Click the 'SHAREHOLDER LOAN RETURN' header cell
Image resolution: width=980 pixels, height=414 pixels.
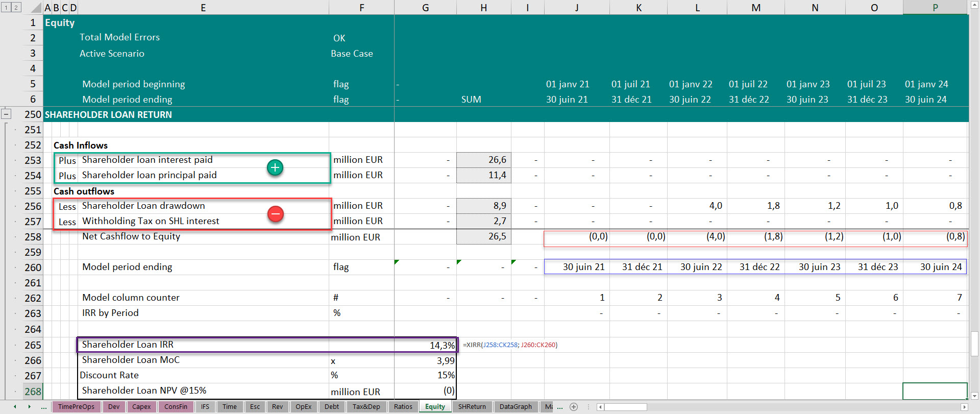108,114
